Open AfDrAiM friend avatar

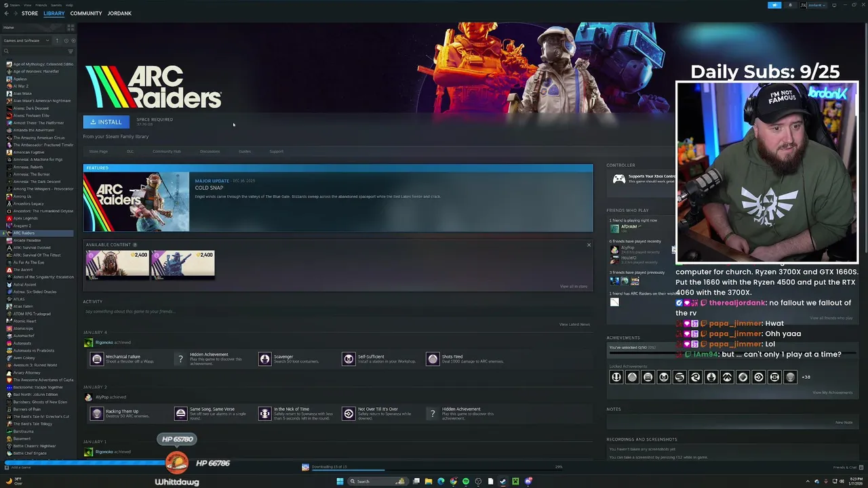coord(614,227)
